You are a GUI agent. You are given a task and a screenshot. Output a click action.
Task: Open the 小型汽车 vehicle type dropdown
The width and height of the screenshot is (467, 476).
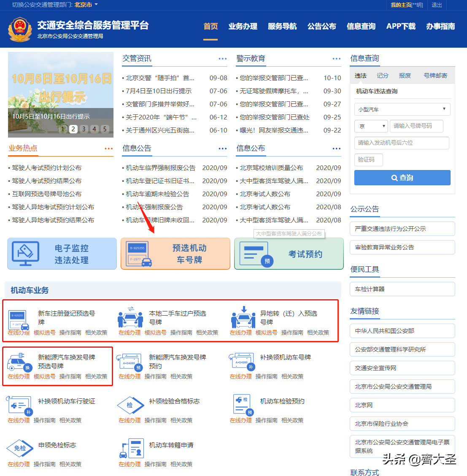(x=402, y=109)
